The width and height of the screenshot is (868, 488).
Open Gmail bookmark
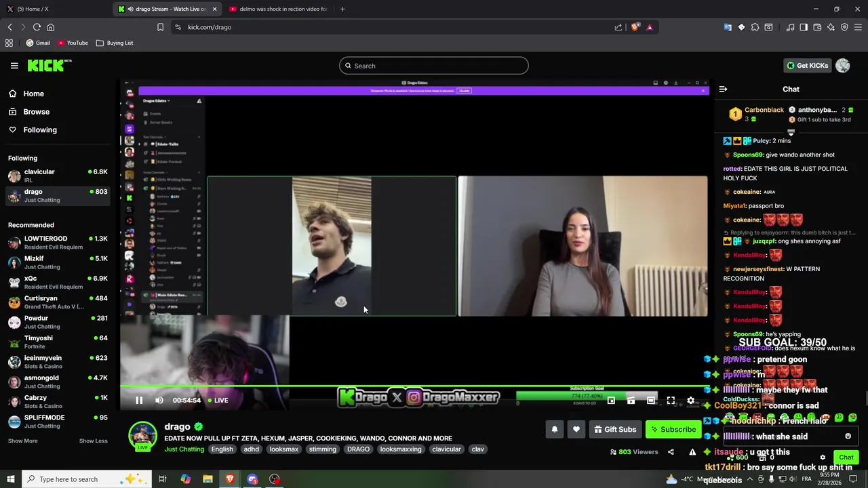[x=38, y=43]
